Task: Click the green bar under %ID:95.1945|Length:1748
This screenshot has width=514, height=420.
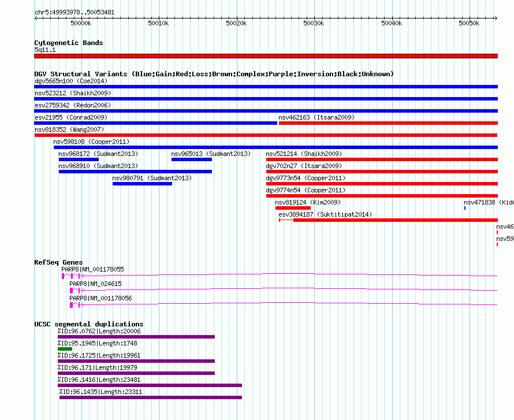Action: (65, 349)
